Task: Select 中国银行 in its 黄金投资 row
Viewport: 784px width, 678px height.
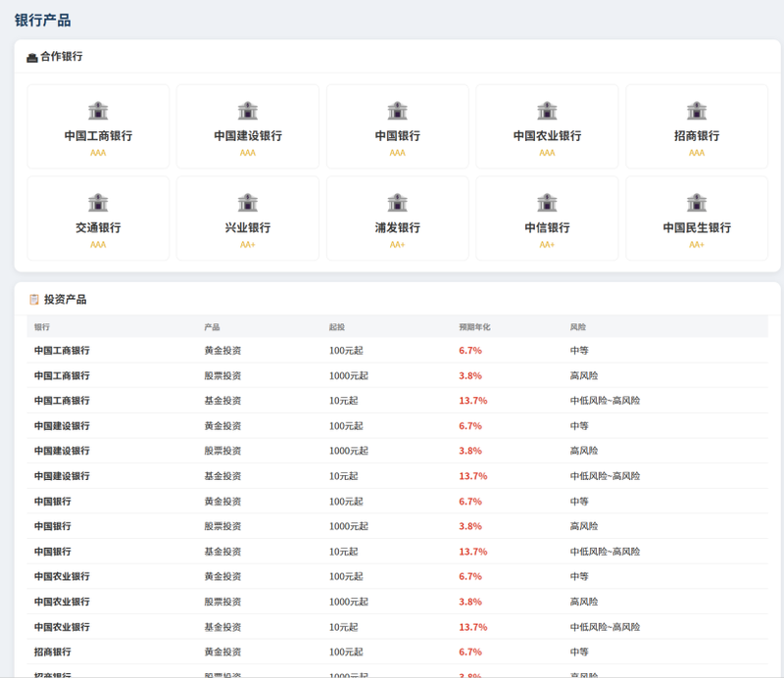Action: coord(53,501)
